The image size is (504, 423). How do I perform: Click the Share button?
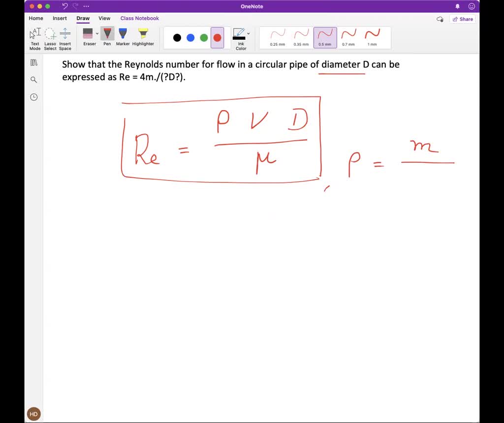pos(462,18)
